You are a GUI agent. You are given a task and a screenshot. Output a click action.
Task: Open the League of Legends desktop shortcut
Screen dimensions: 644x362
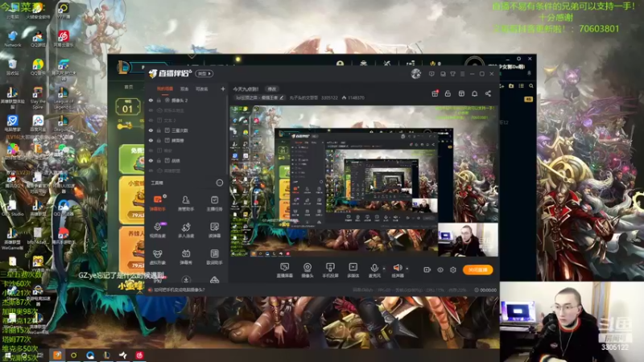64,97
